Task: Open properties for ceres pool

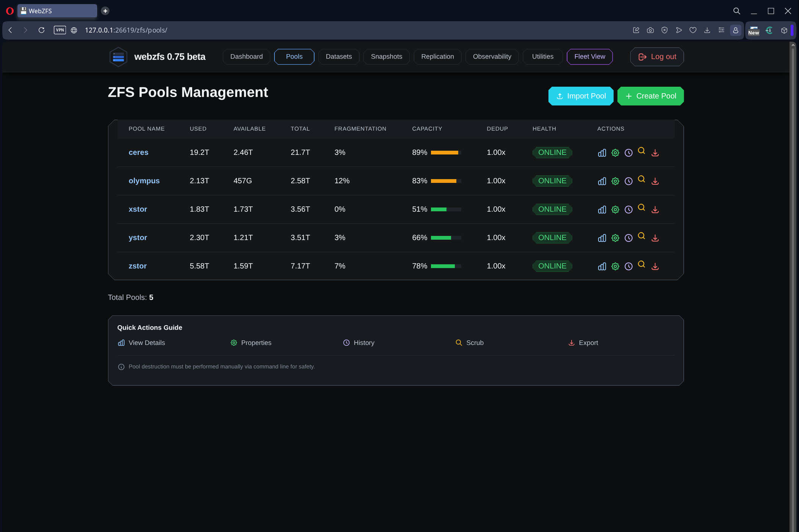Action: point(615,153)
